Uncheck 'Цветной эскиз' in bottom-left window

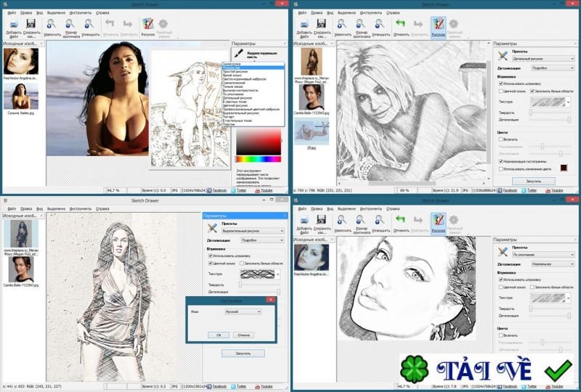pos(210,263)
